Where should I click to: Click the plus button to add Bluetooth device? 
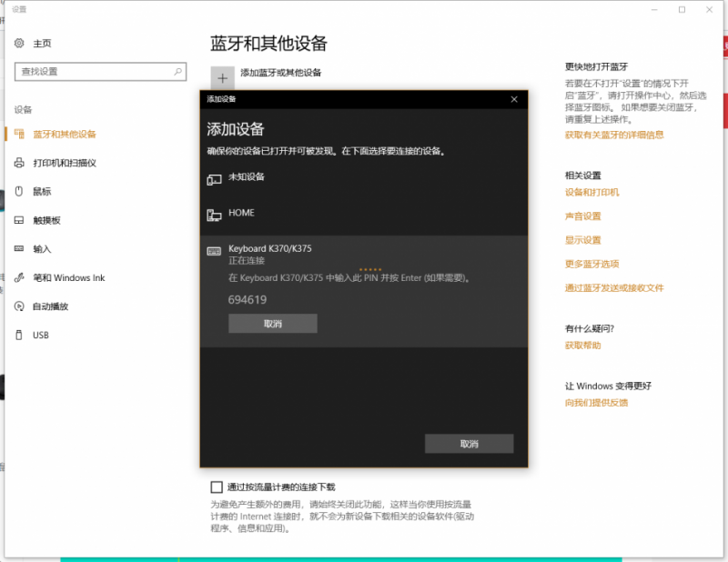click(222, 78)
